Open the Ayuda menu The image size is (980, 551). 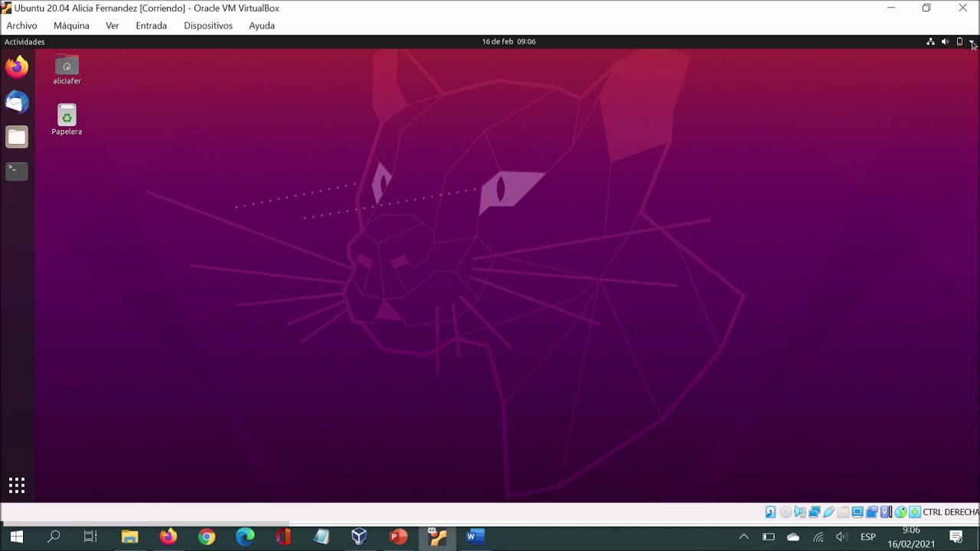(x=262, y=25)
